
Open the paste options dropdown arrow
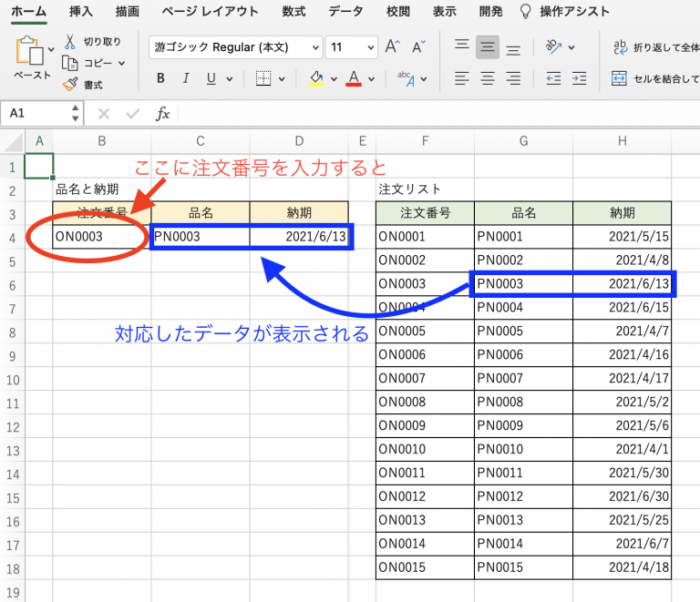tap(51, 49)
